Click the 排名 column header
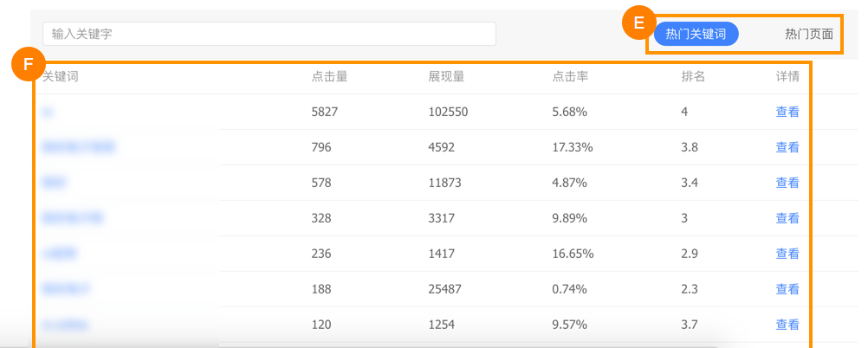The height and width of the screenshot is (348, 868). click(693, 76)
